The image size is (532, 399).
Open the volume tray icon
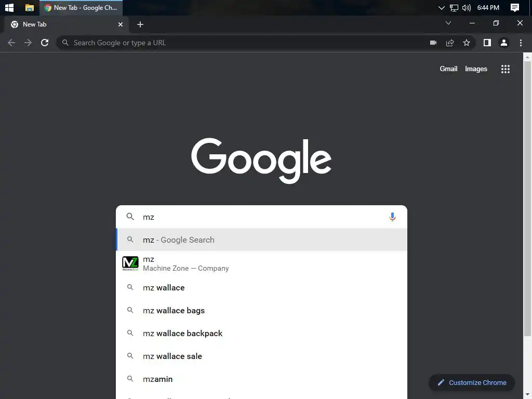tap(467, 7)
